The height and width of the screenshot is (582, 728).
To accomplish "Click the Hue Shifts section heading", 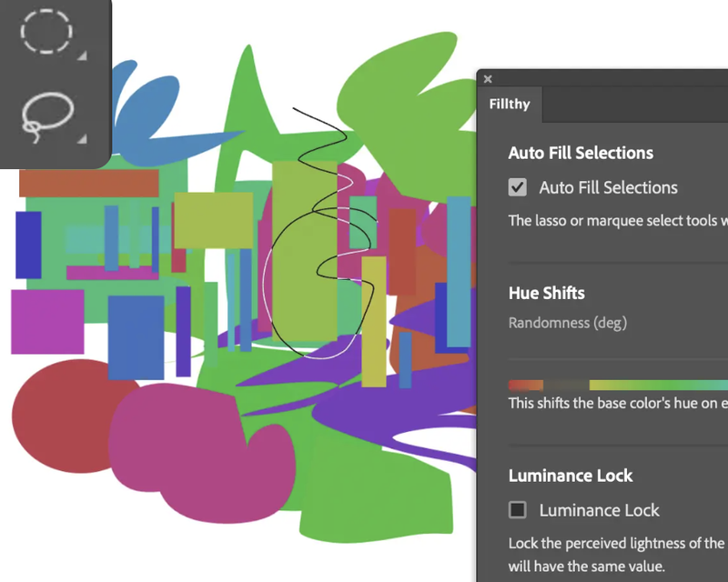I will point(546,293).
